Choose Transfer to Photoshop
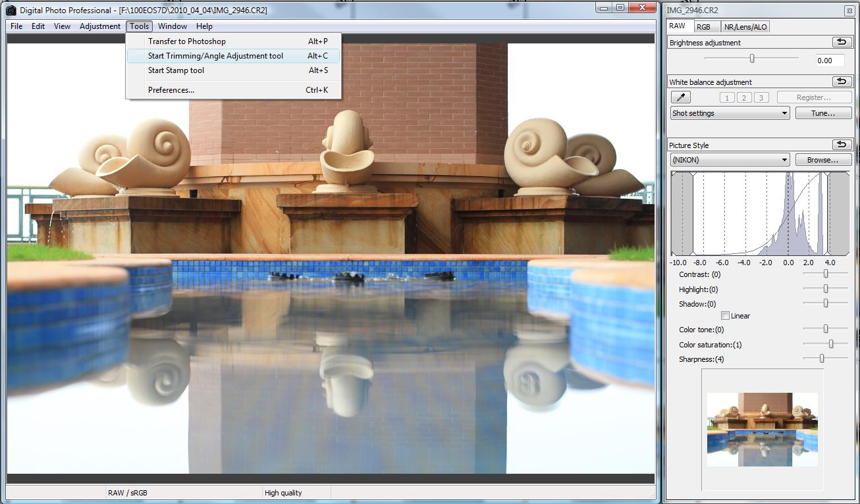 (234, 41)
